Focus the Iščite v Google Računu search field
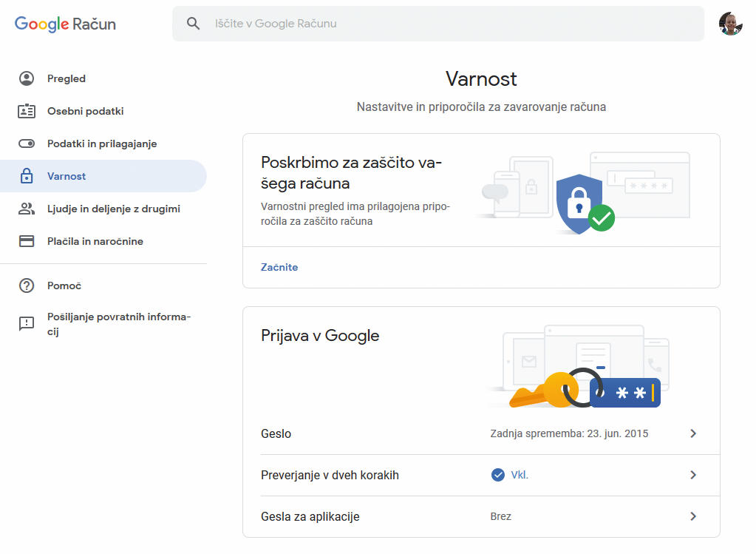756x554 pixels. (x=437, y=23)
